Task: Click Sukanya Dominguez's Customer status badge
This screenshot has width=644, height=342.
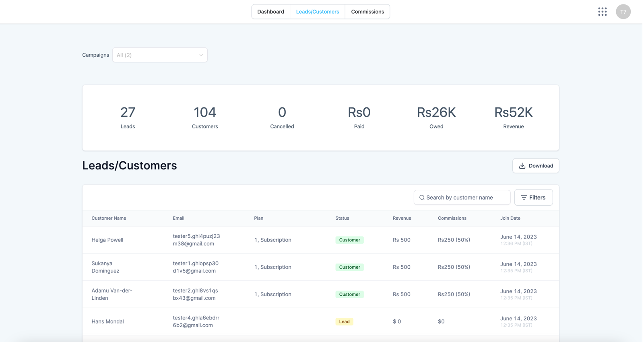Action: point(349,267)
